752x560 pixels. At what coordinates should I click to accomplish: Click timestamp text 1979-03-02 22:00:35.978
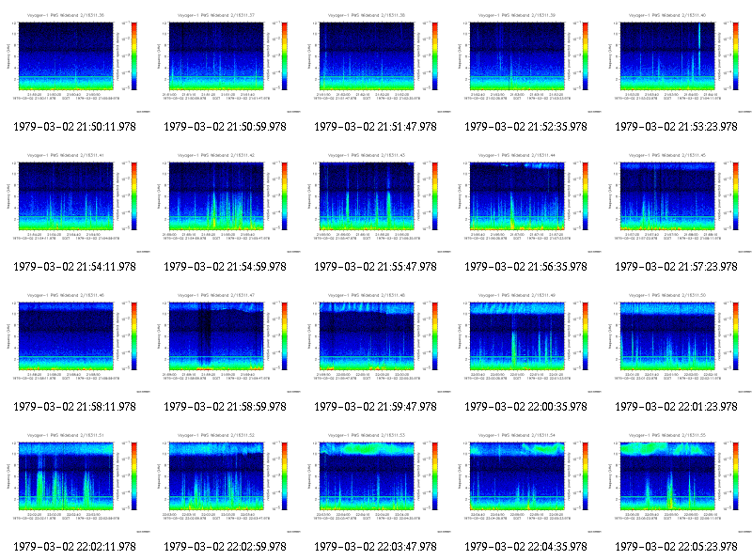tap(526, 407)
